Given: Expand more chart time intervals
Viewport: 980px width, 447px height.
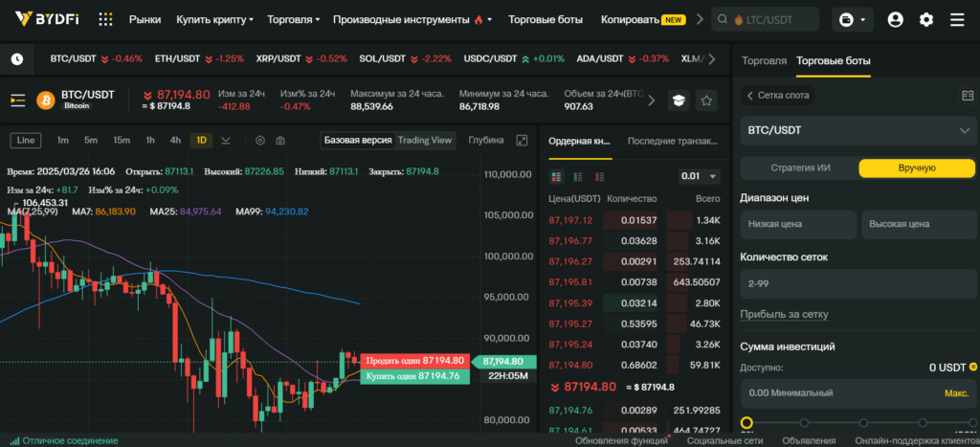Looking at the screenshot, I should pos(226,141).
